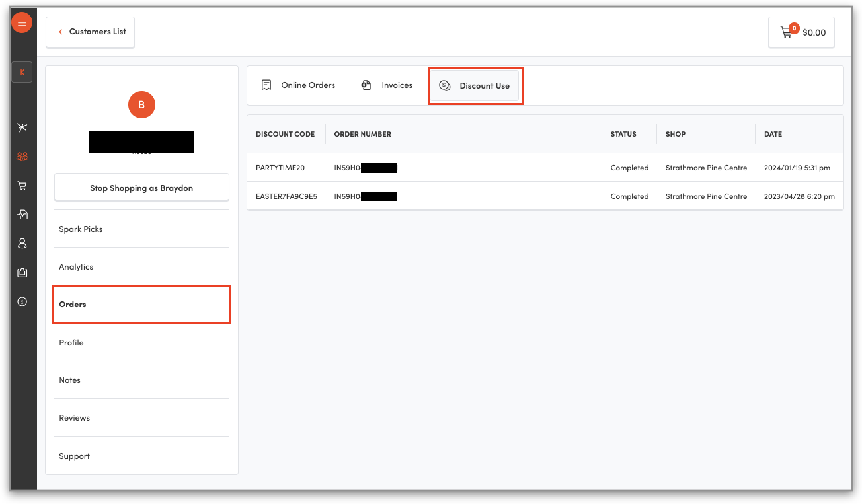The image size is (862, 504).
Task: Click the customer avatar circle labeled B
Action: [141, 104]
